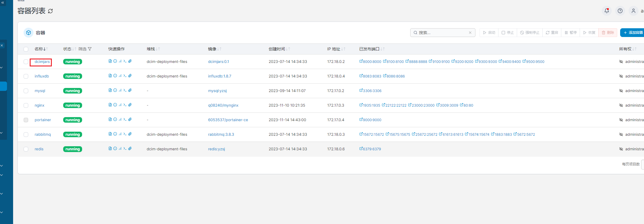Sort by 创建时间 column header
Image resolution: width=644 pixels, height=224 pixels.
(x=279, y=49)
